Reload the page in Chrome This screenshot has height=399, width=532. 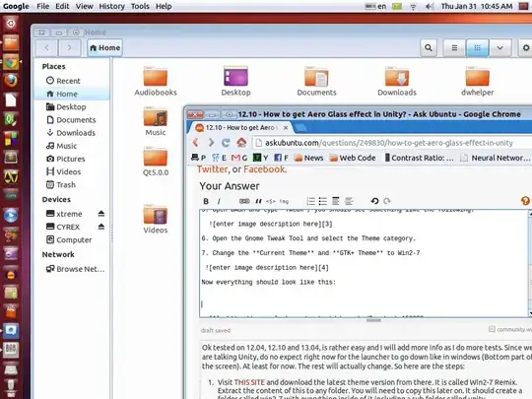[x=226, y=143]
